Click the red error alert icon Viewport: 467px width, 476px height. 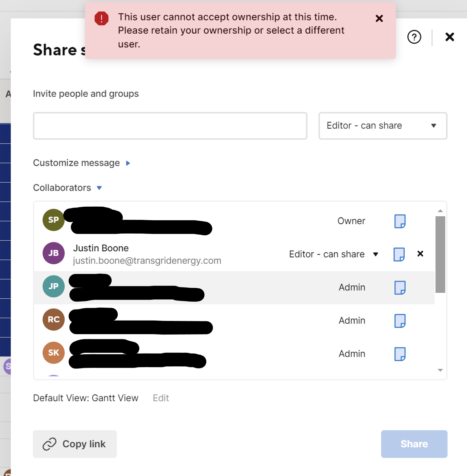(102, 18)
